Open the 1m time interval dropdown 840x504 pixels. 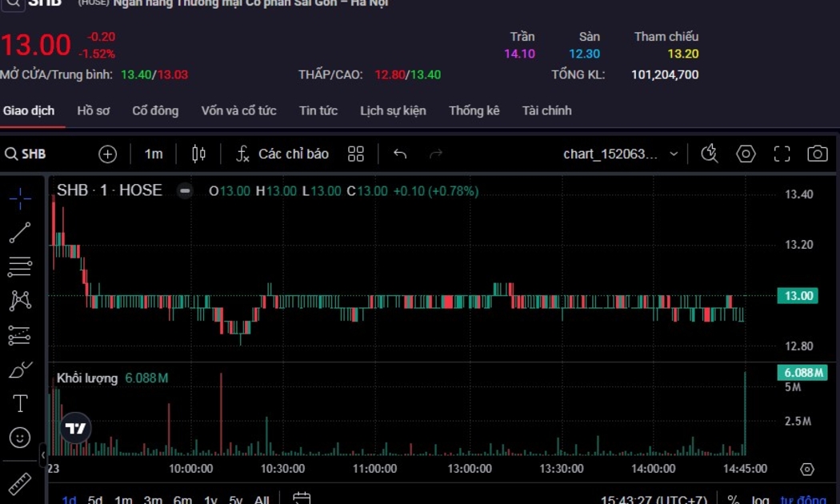pos(154,154)
